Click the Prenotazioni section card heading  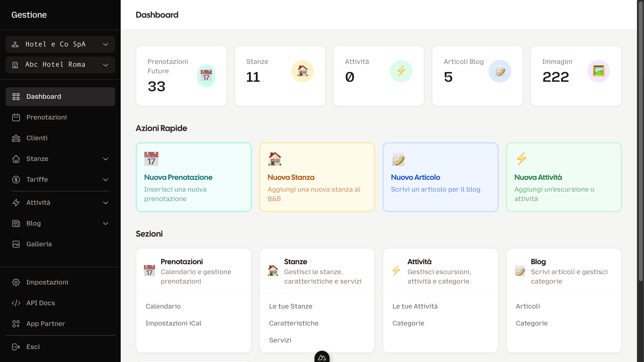pyautogui.click(x=182, y=262)
